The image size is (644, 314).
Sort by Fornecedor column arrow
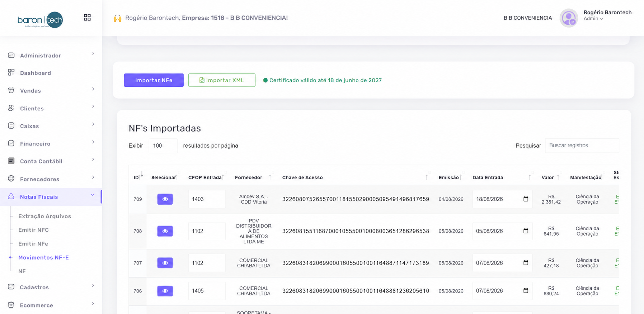click(270, 177)
